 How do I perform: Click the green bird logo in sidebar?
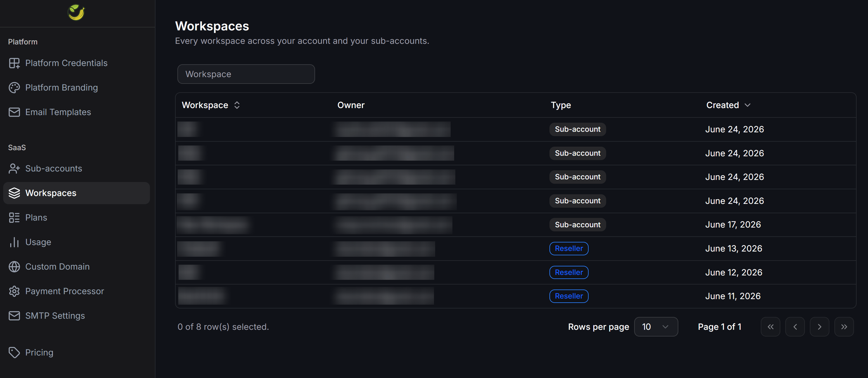76,13
